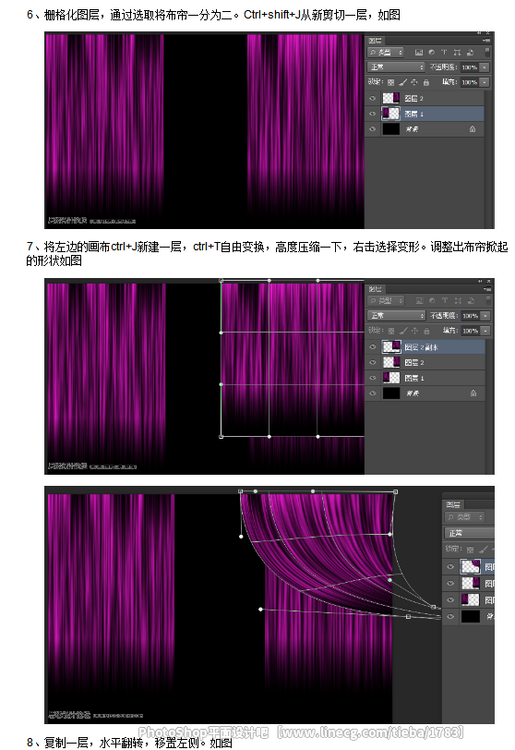Select 图层 2 layer row in step 6 panel
515x750 pixels.
click(x=425, y=98)
